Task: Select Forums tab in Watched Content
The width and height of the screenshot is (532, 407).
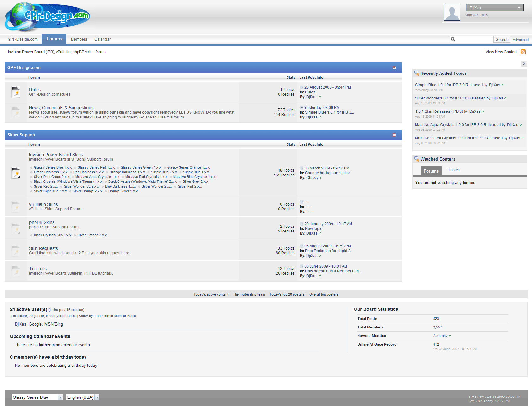Action: (431, 171)
